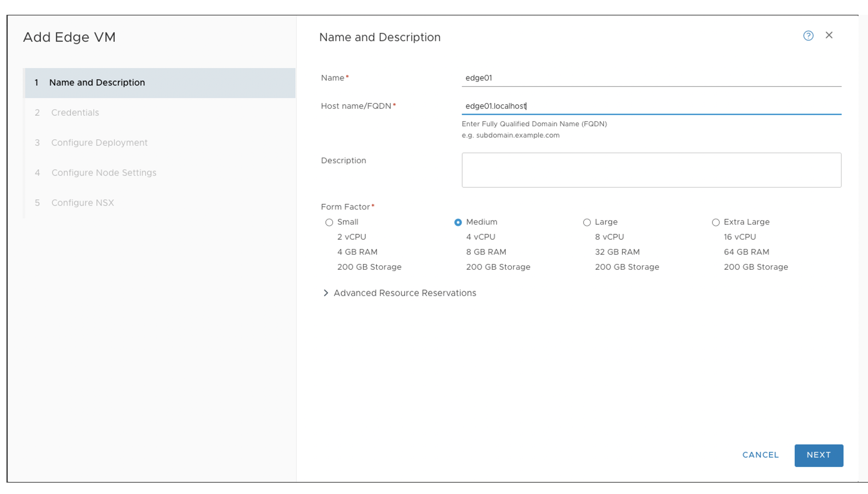
Task: Choose the Large form factor
Action: click(587, 222)
